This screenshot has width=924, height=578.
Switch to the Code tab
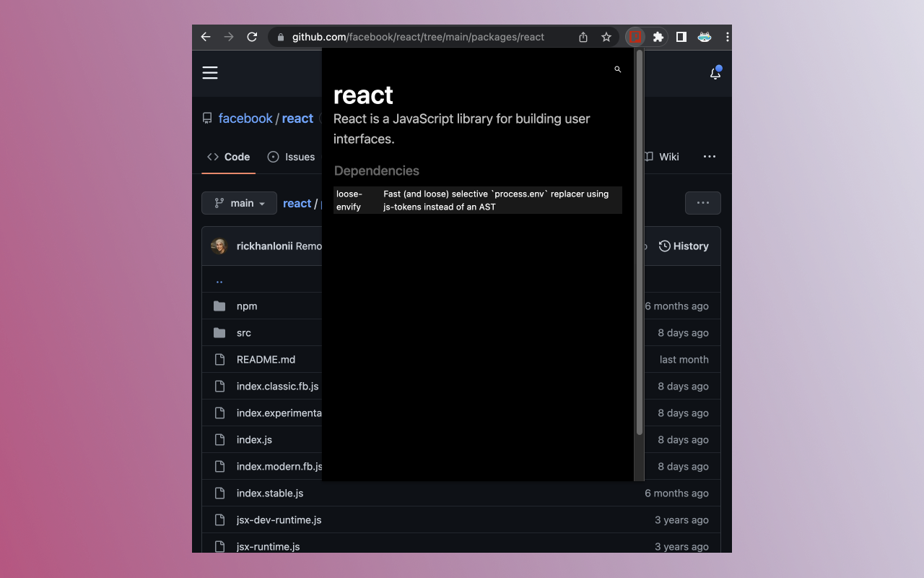[228, 157]
